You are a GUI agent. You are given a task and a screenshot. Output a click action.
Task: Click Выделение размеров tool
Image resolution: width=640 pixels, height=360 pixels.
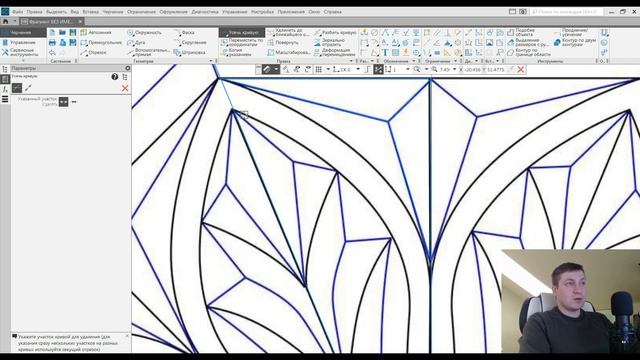coord(528,42)
